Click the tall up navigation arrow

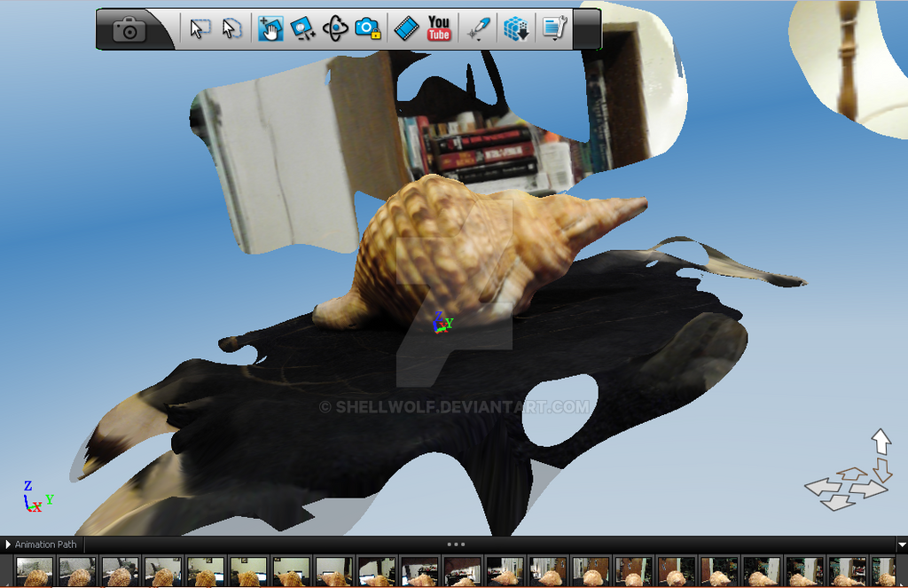881,442
